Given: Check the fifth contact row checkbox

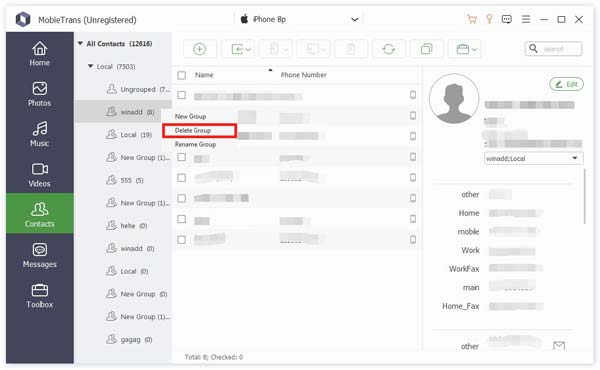Looking at the screenshot, I should click(x=181, y=178).
